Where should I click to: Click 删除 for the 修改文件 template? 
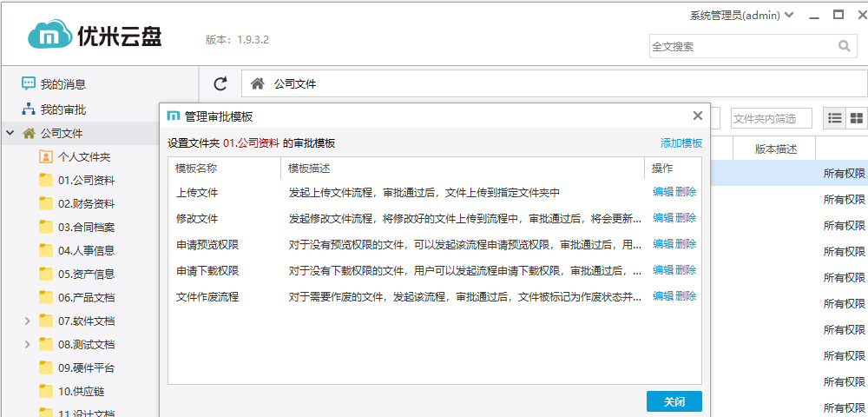pyautogui.click(x=686, y=218)
